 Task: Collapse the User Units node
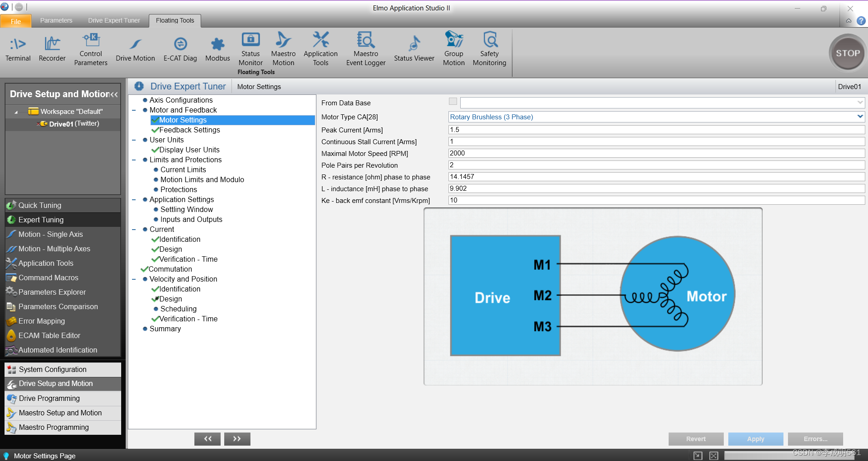click(x=134, y=140)
